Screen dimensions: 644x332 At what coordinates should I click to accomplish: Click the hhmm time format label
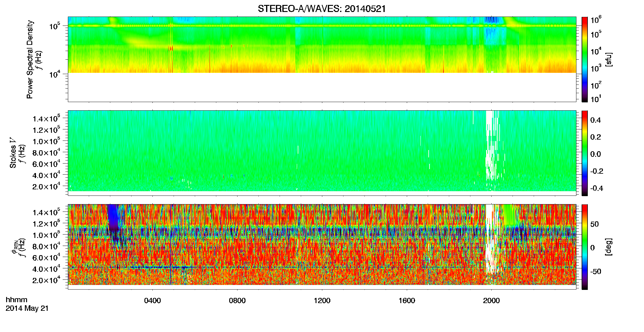point(17,300)
